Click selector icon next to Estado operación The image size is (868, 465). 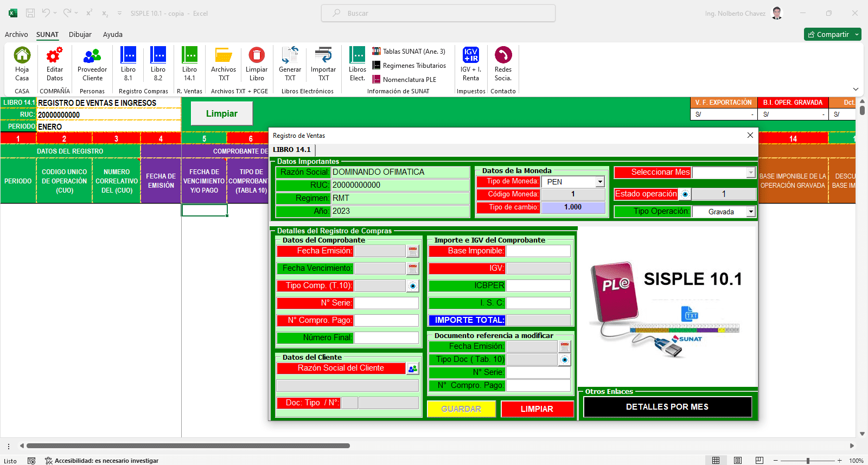685,194
